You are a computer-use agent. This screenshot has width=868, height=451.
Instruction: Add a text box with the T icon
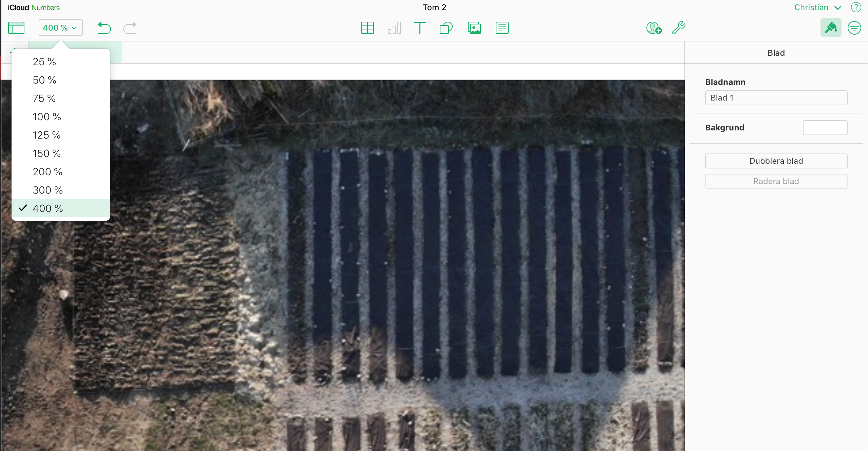[420, 28]
